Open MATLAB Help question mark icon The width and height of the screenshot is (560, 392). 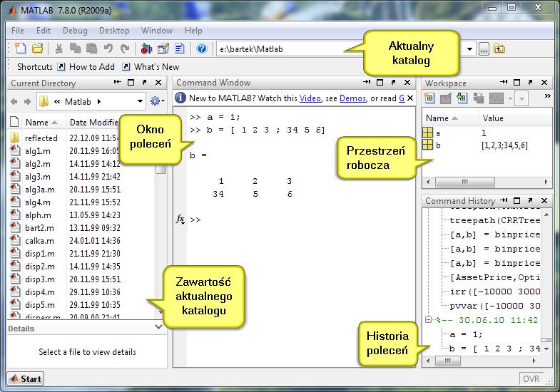pos(202,48)
